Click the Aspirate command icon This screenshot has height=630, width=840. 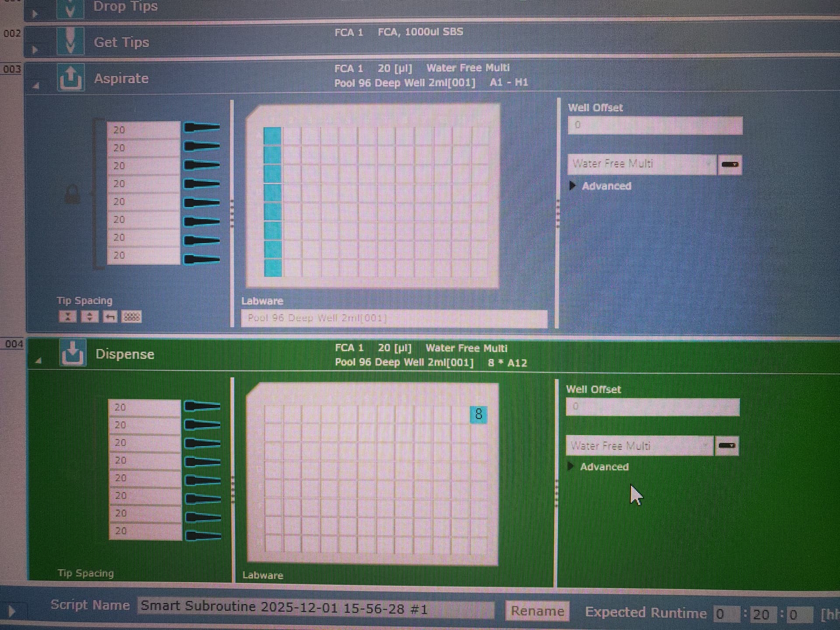point(70,78)
